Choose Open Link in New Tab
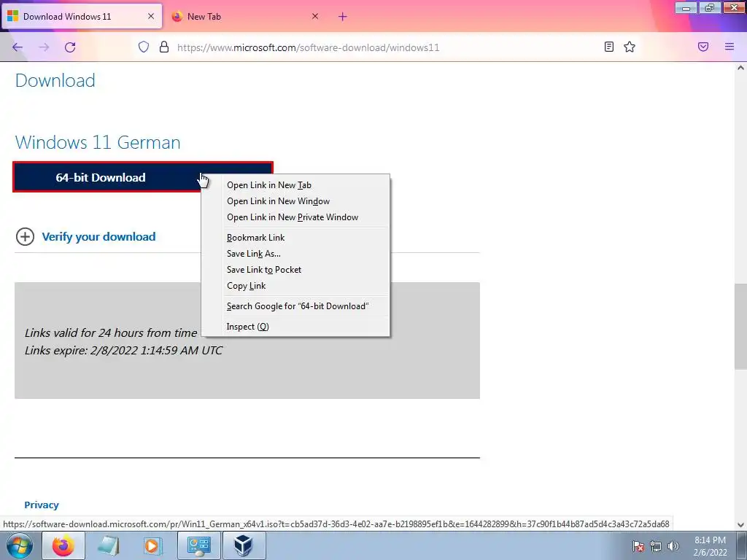The height and width of the screenshot is (560, 747). (x=269, y=185)
